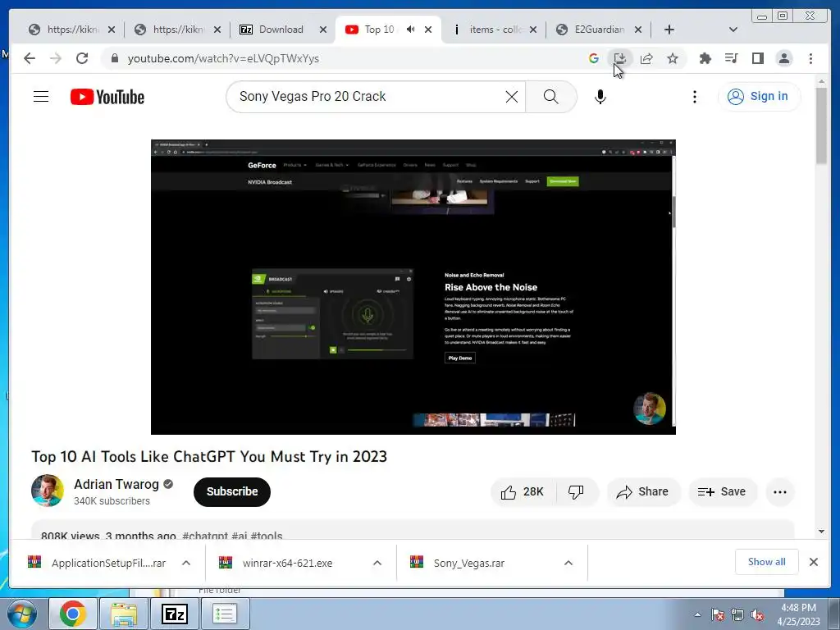Like the video with thumbs up

[x=523, y=492]
